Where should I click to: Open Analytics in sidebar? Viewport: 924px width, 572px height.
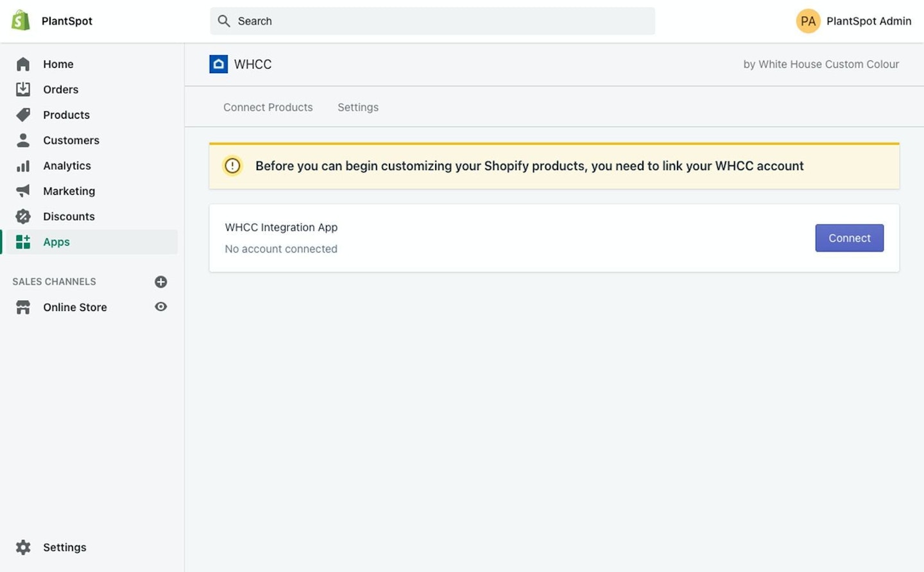67,165
